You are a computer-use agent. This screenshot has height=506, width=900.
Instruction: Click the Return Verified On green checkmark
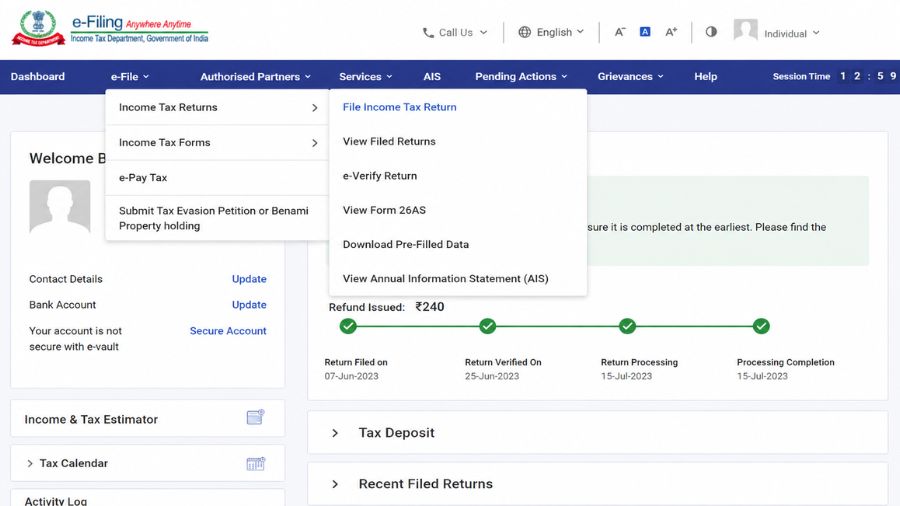pyautogui.click(x=487, y=326)
